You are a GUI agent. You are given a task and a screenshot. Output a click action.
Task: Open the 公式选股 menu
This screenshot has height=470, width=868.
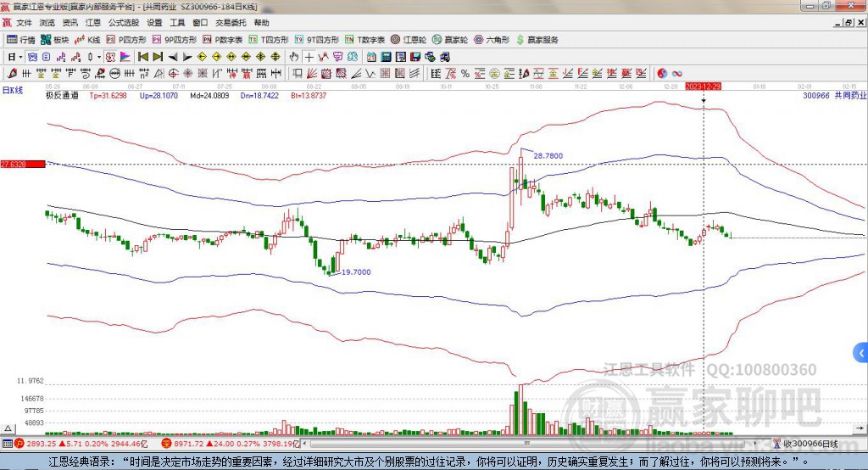pos(124,23)
